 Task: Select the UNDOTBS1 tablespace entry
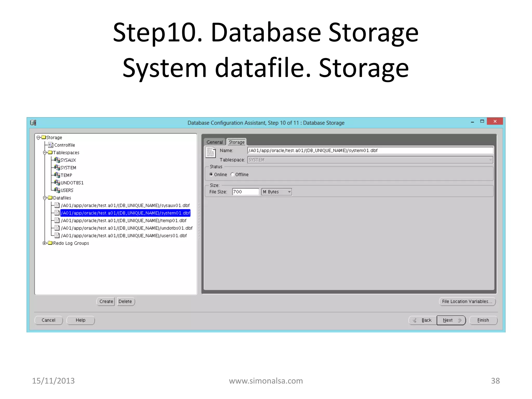[x=72, y=183]
